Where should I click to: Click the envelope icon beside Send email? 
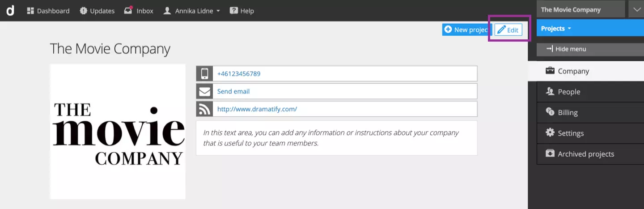204,91
